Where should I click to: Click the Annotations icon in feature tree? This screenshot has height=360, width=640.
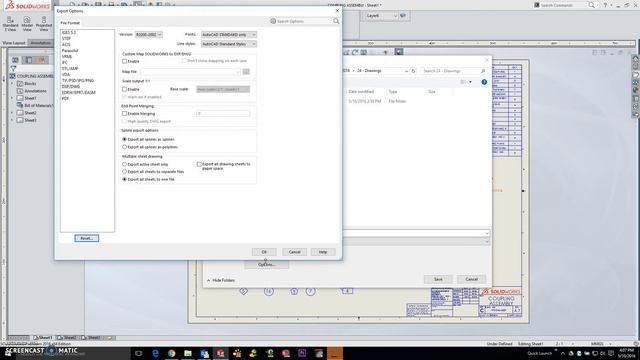20,91
